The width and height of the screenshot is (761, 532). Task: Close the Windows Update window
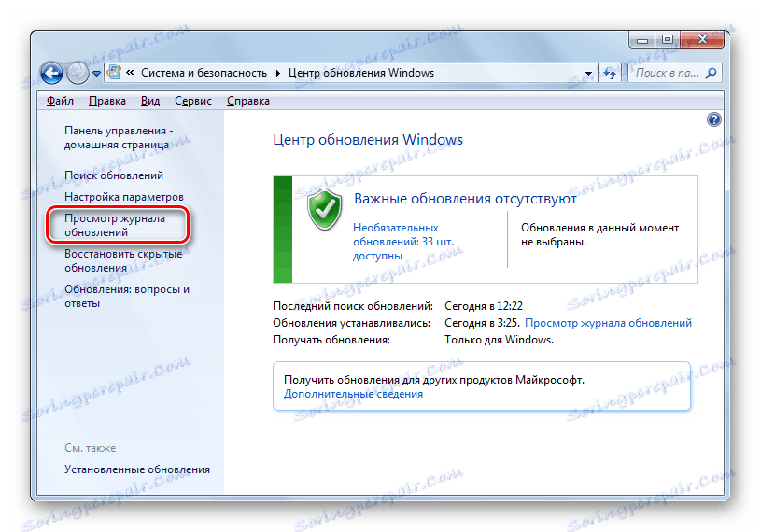(x=702, y=40)
